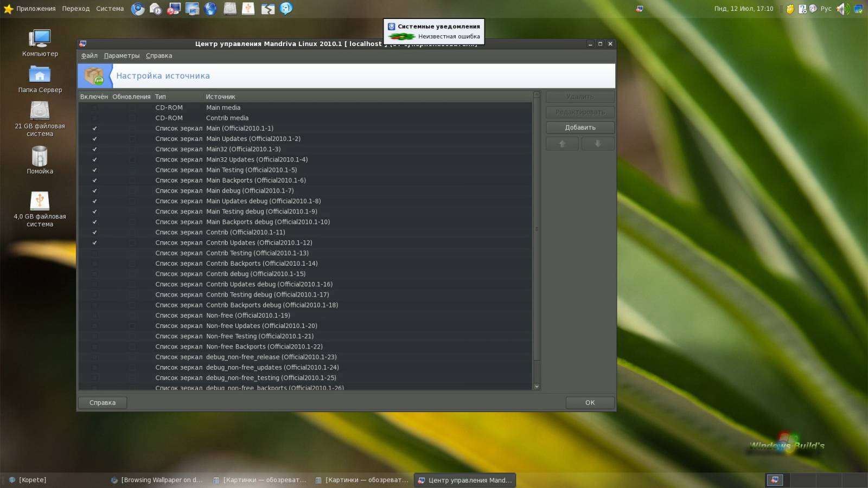Open the 21 GB файловая система drive icon
868x488 pixels.
[x=40, y=119]
